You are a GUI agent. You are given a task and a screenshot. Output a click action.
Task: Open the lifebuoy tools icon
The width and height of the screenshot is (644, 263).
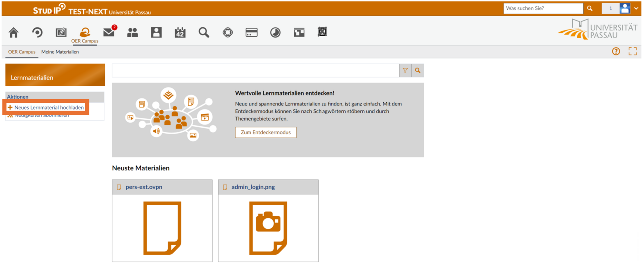tap(228, 33)
